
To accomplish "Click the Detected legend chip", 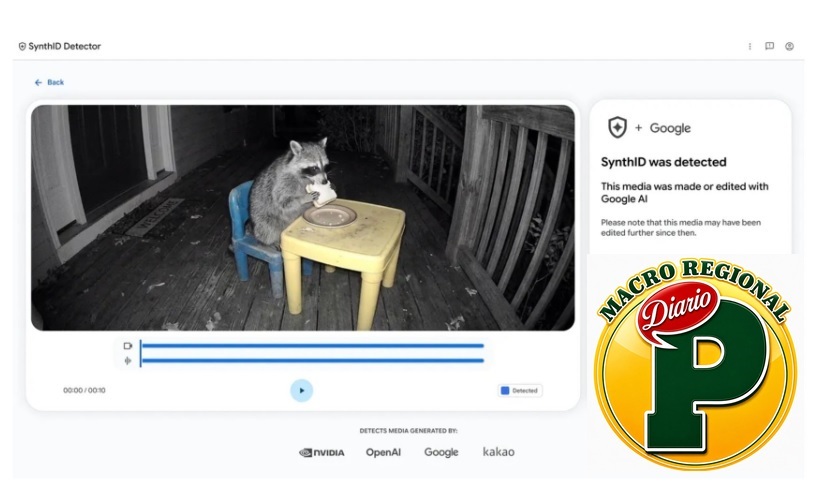I will (x=520, y=390).
